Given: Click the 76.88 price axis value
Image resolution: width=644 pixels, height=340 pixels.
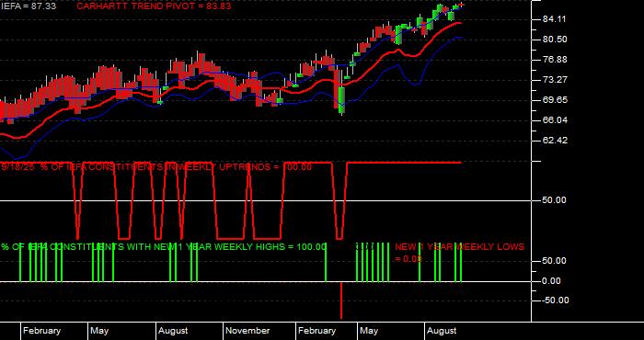Looking at the screenshot, I should (x=556, y=60).
